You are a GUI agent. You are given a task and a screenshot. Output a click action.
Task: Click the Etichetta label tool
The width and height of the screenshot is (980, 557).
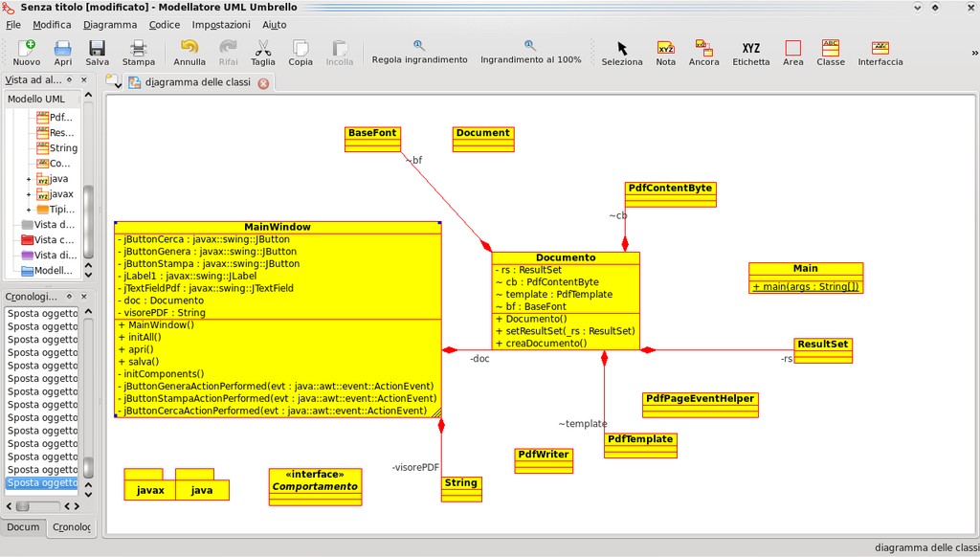click(x=750, y=52)
